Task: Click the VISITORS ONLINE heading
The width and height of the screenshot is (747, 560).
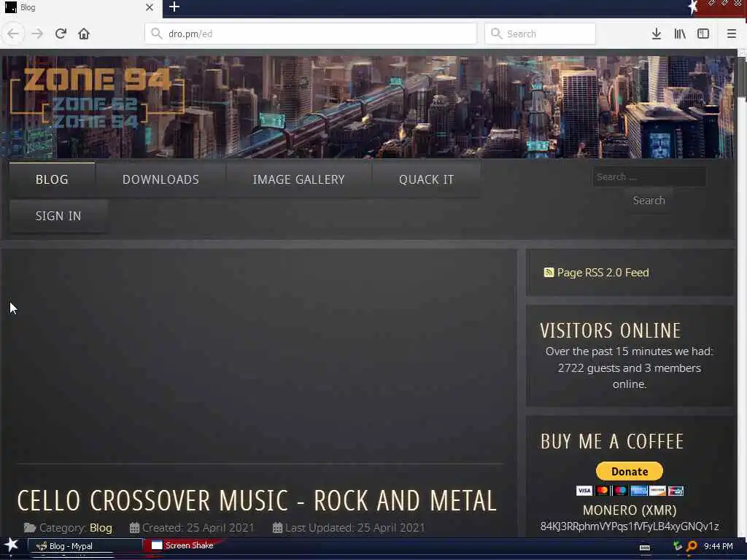Action: [611, 330]
